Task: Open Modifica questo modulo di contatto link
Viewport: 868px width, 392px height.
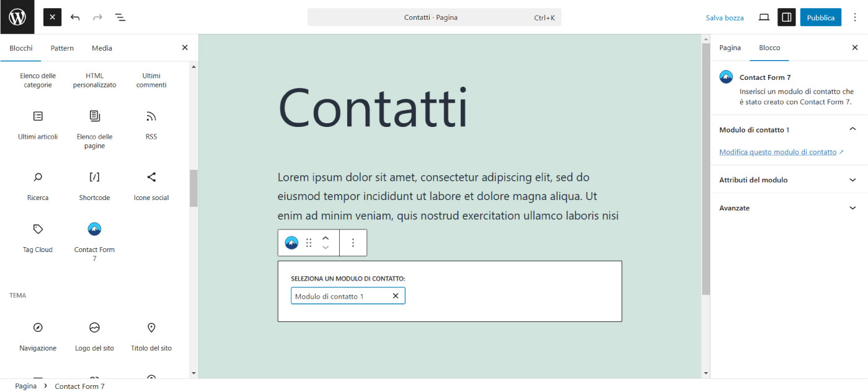Action: coord(777,152)
